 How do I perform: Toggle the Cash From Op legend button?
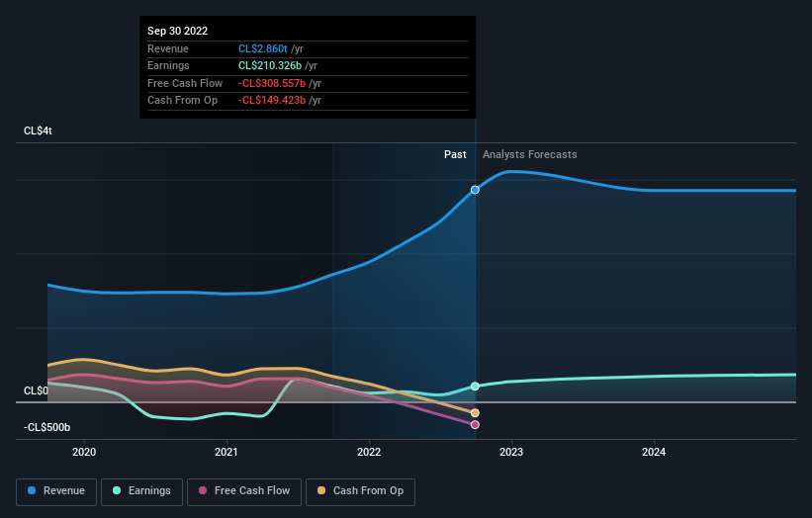pos(360,491)
